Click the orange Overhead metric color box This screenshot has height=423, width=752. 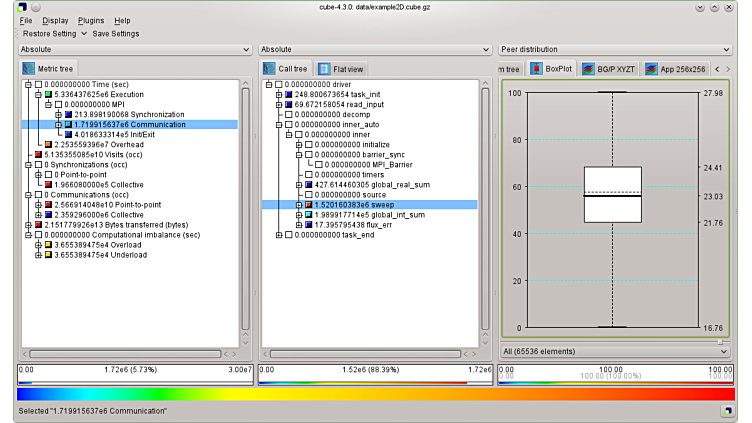pyautogui.click(x=49, y=145)
